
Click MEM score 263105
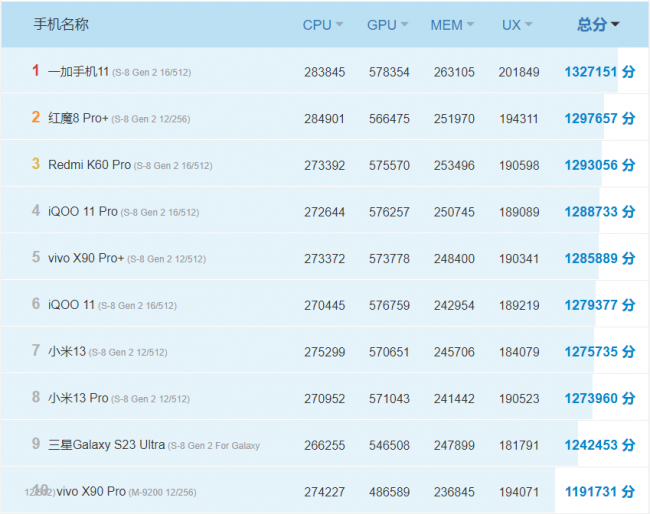click(x=454, y=72)
